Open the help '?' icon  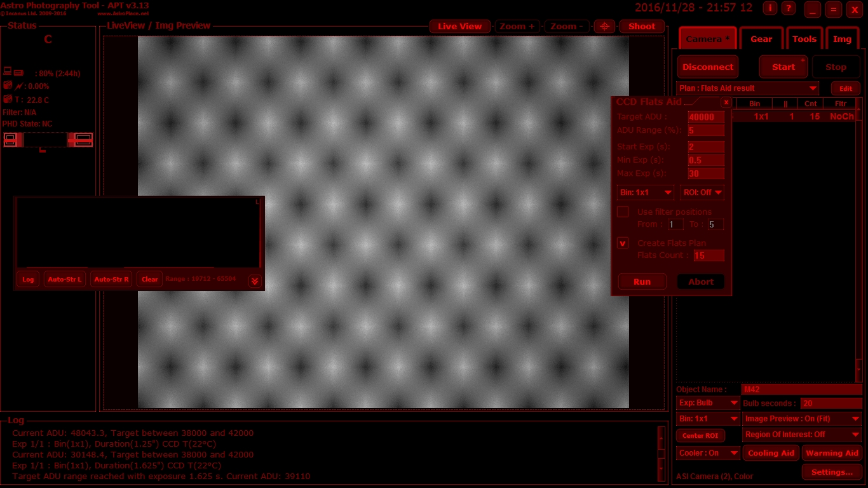tap(789, 8)
